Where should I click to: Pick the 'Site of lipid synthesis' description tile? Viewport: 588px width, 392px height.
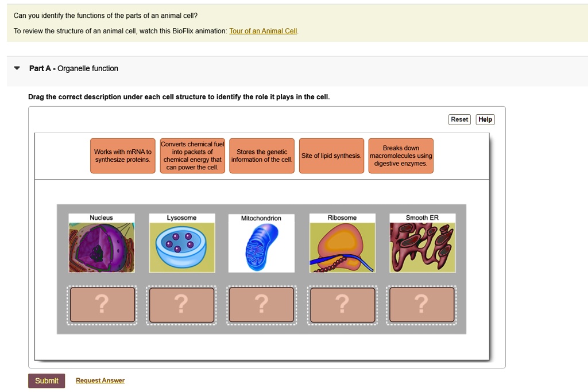pos(331,156)
